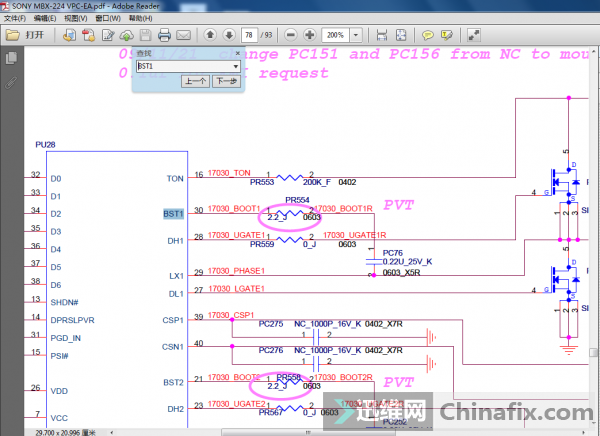
Task: Click the PR559 resistor label
Action: (x=262, y=244)
